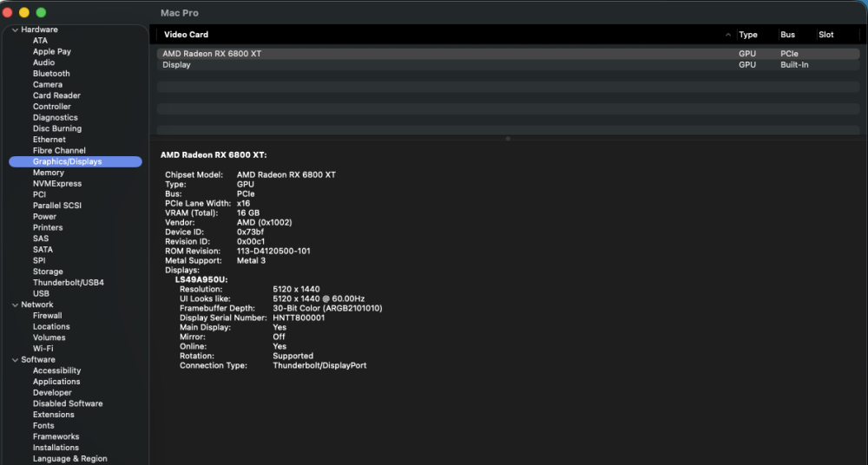Image resolution: width=868 pixels, height=465 pixels.
Task: Sort by the Type column header
Action: coord(748,35)
